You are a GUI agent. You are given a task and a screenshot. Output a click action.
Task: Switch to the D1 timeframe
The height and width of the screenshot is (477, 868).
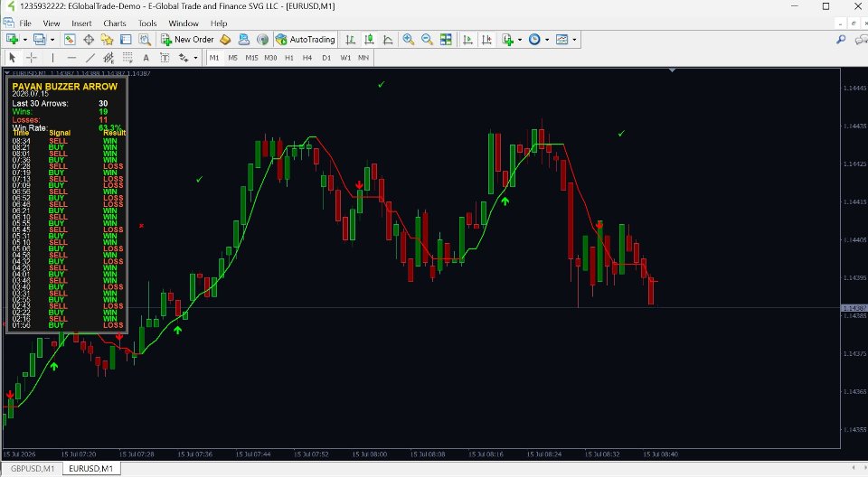click(326, 58)
